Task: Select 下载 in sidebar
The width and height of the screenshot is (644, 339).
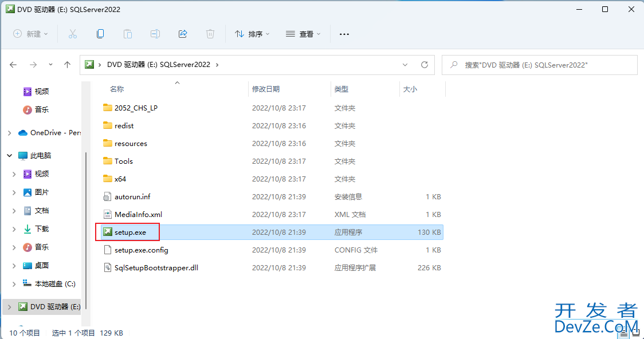Action: pyautogui.click(x=41, y=229)
